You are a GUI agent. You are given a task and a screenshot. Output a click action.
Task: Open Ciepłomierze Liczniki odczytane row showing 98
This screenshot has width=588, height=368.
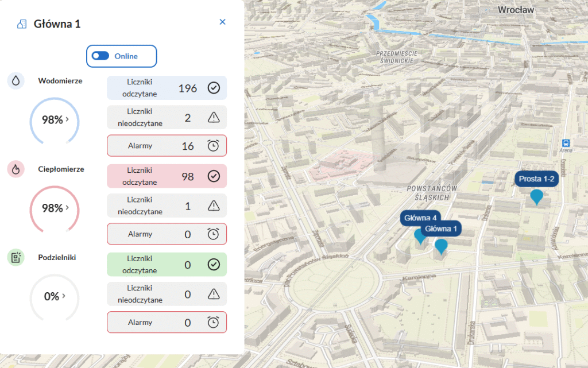[167, 176]
